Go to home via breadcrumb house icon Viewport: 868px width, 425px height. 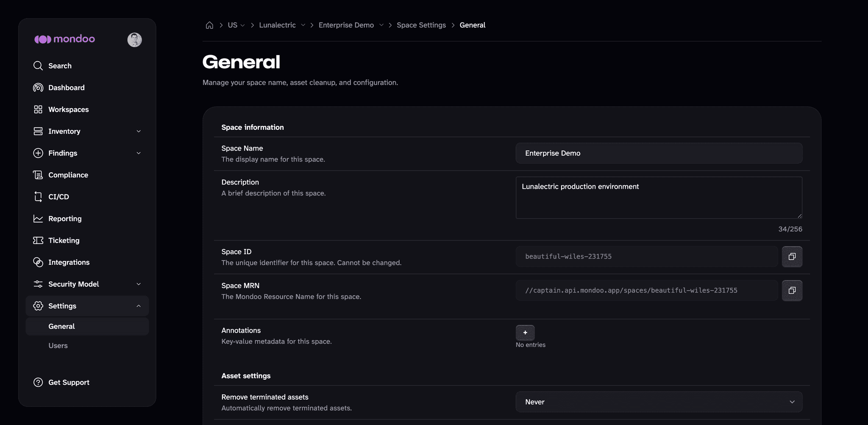click(209, 25)
